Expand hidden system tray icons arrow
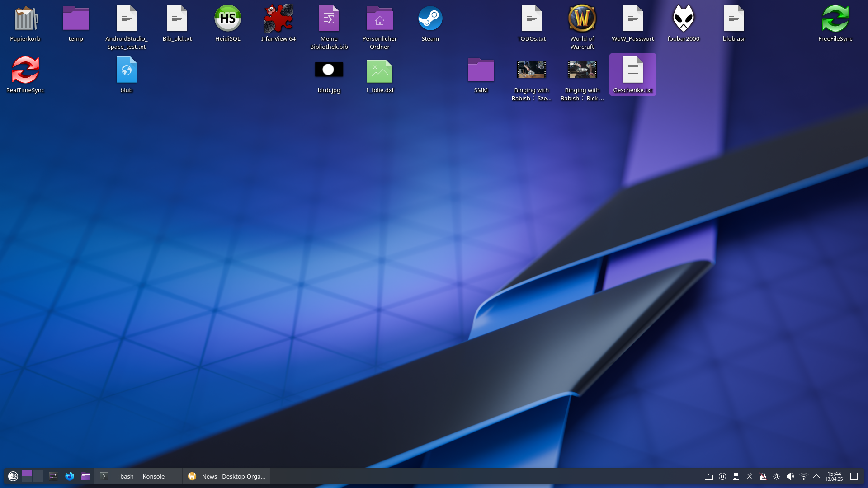This screenshot has height=488, width=868. [x=816, y=476]
